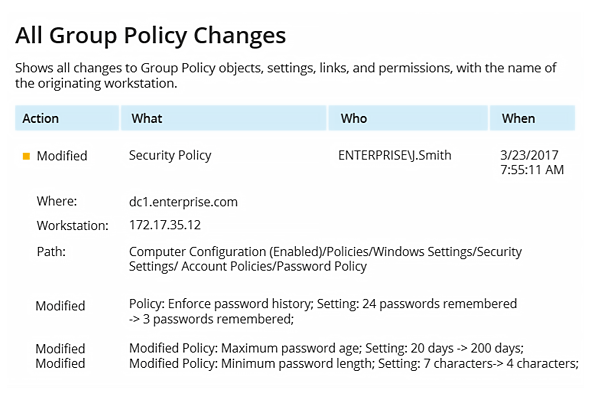Click the Computer Configuration policy path text
590x395 pixels.
pyautogui.click(x=325, y=259)
